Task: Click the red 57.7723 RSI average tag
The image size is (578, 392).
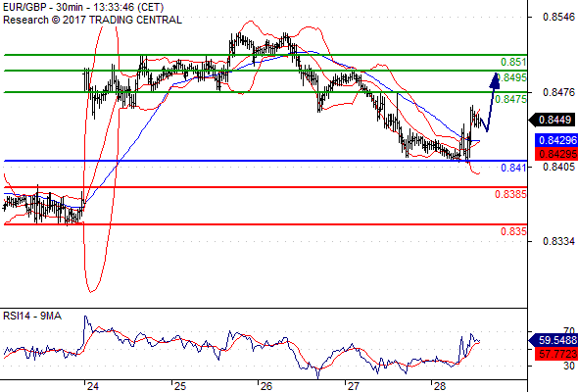Action: (x=556, y=354)
